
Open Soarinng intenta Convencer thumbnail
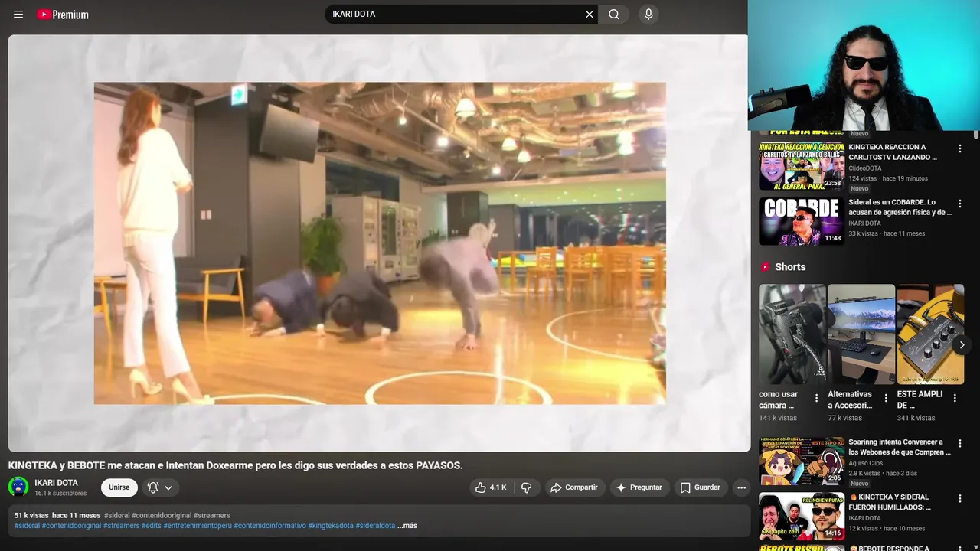pyautogui.click(x=802, y=461)
